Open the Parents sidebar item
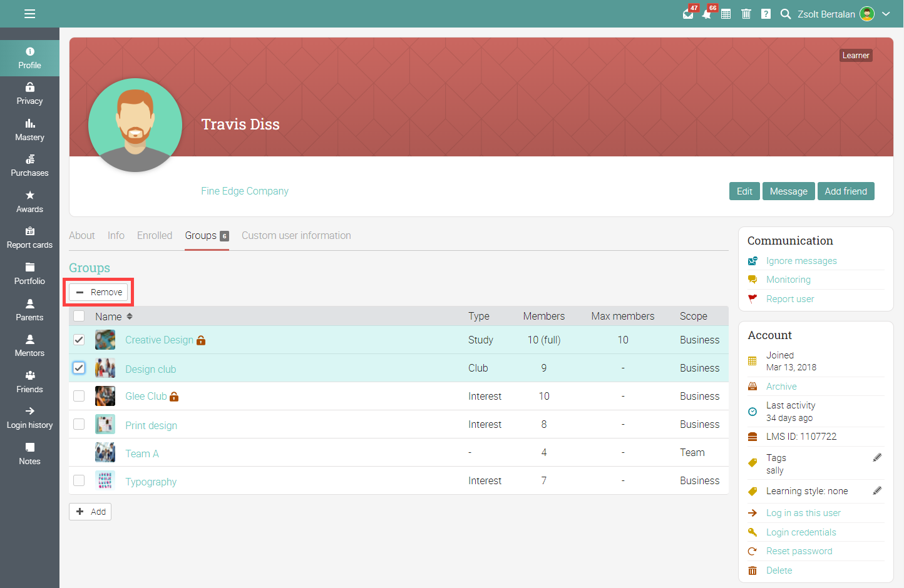The height and width of the screenshot is (588, 904). (x=29, y=310)
